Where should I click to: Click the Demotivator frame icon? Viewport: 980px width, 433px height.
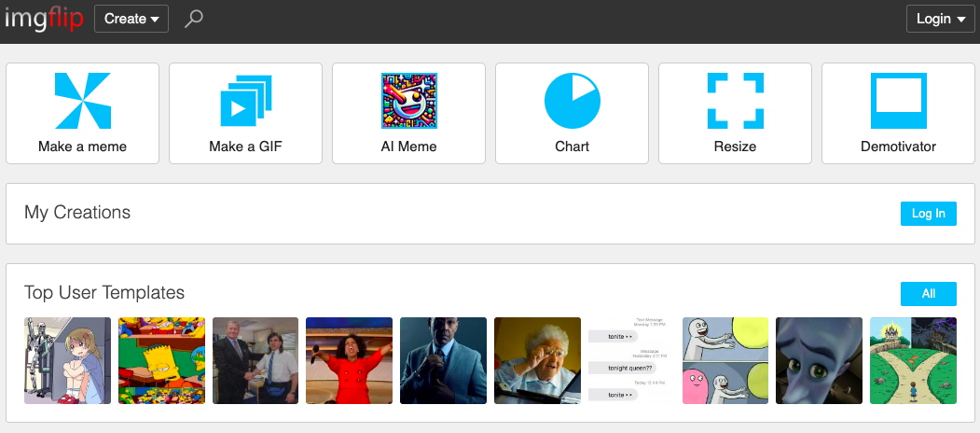[898, 101]
